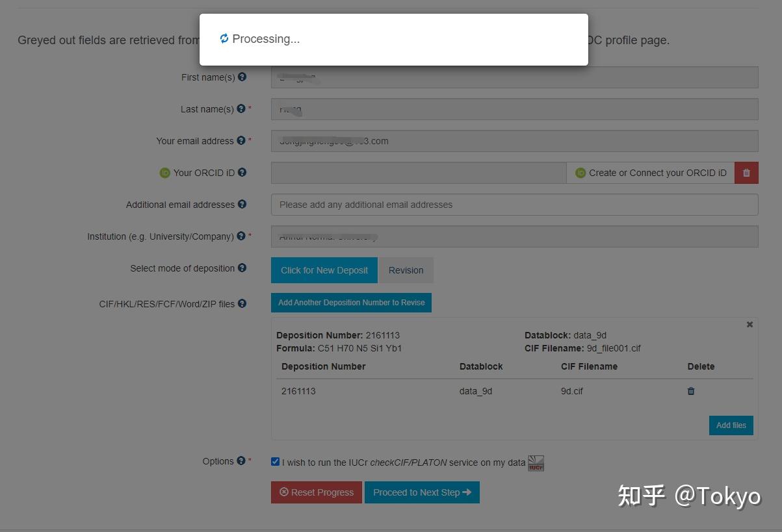
Task: Click the IUCr checkCIF/PLATON logo icon
Action: point(536,462)
